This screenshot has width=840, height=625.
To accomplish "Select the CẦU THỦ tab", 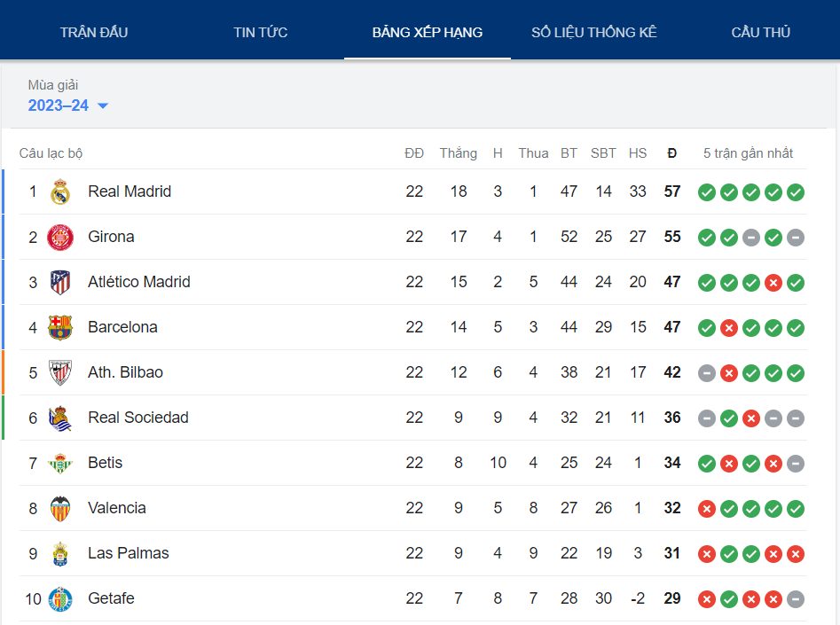I will [x=760, y=33].
